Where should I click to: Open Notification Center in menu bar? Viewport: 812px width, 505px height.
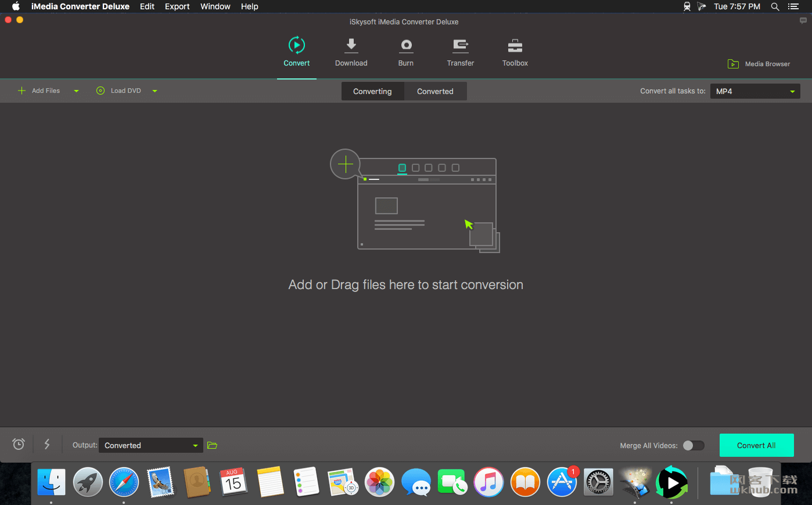point(793,6)
